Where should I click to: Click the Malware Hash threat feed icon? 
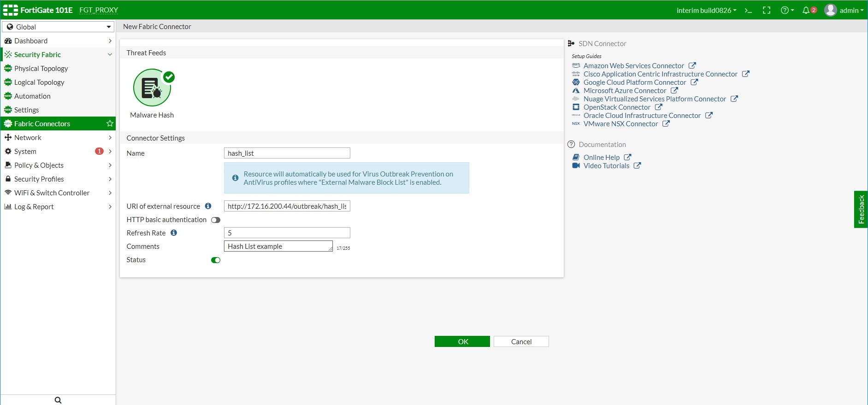coord(152,88)
